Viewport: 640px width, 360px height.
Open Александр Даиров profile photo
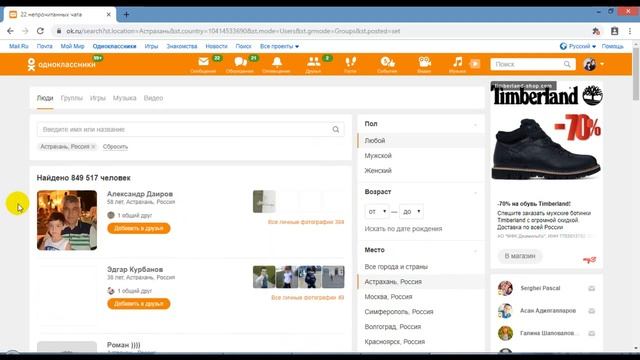[67, 220]
